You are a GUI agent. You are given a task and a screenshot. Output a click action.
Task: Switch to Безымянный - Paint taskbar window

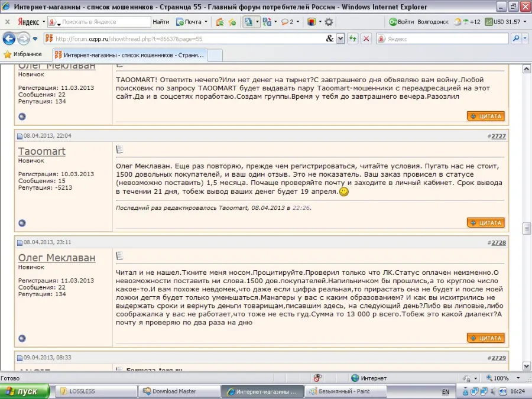coord(345,391)
